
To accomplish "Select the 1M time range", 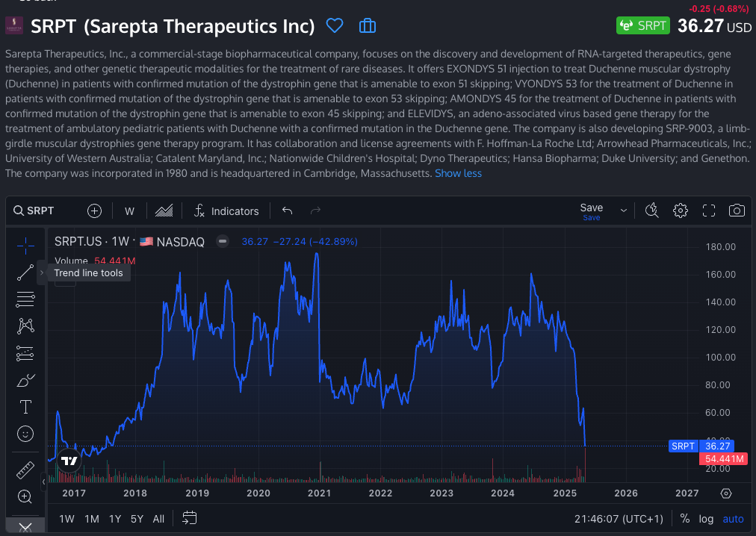I will pyautogui.click(x=92, y=519).
